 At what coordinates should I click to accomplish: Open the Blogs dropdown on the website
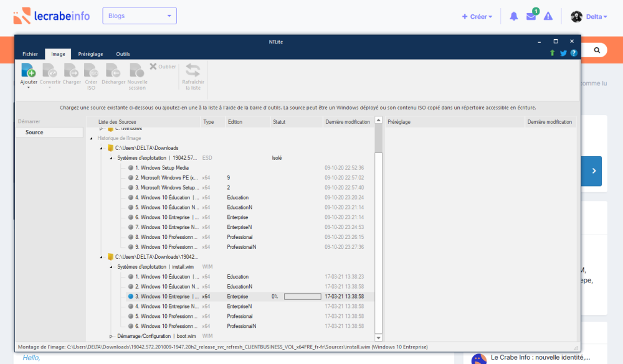pyautogui.click(x=140, y=16)
